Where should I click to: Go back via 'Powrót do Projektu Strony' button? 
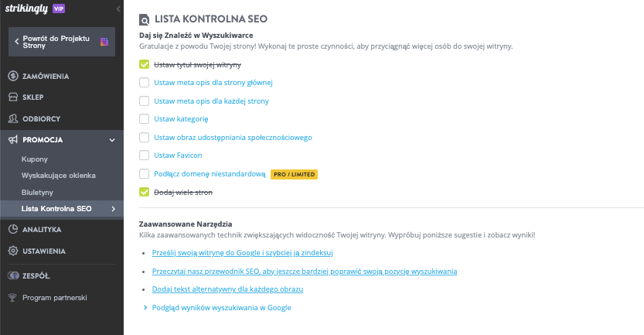click(x=61, y=41)
